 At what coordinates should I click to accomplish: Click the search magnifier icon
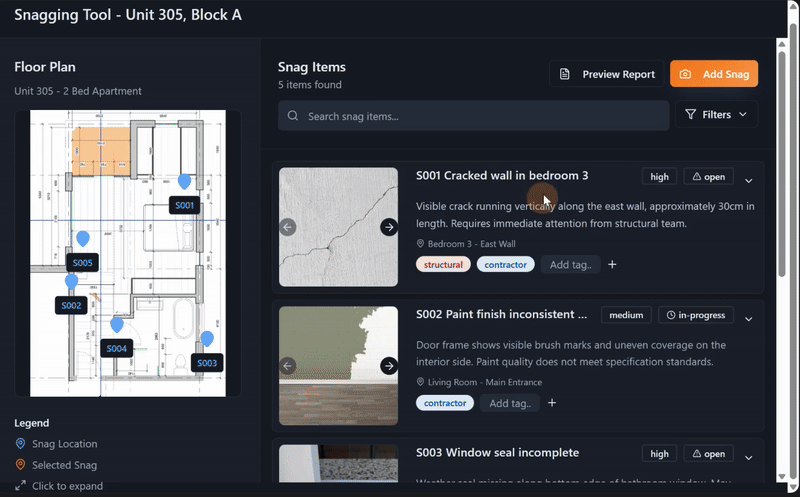point(293,116)
